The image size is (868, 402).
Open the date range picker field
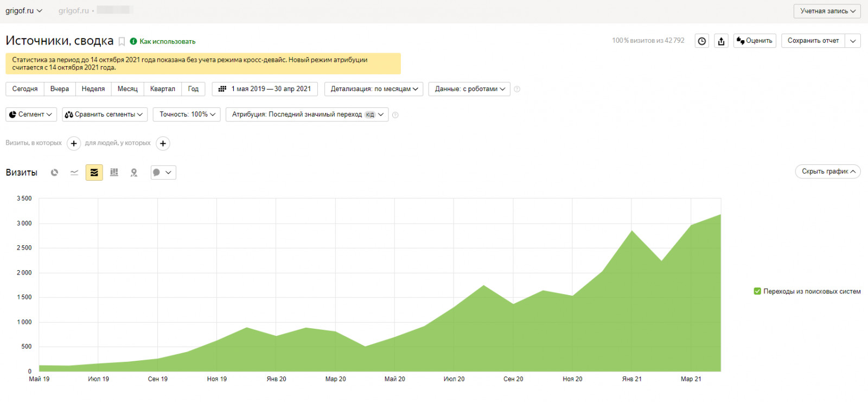coord(265,89)
